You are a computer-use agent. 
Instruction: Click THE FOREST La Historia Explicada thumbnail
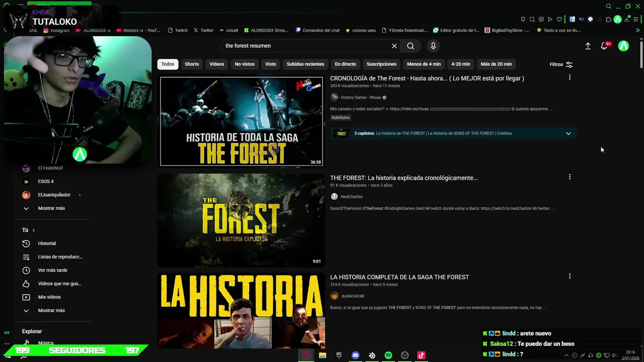coord(242,220)
